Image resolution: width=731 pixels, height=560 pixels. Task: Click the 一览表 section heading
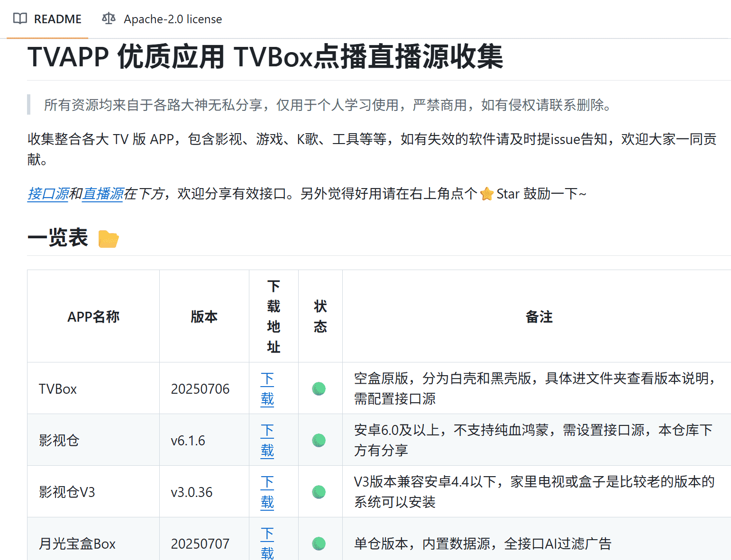click(58, 238)
